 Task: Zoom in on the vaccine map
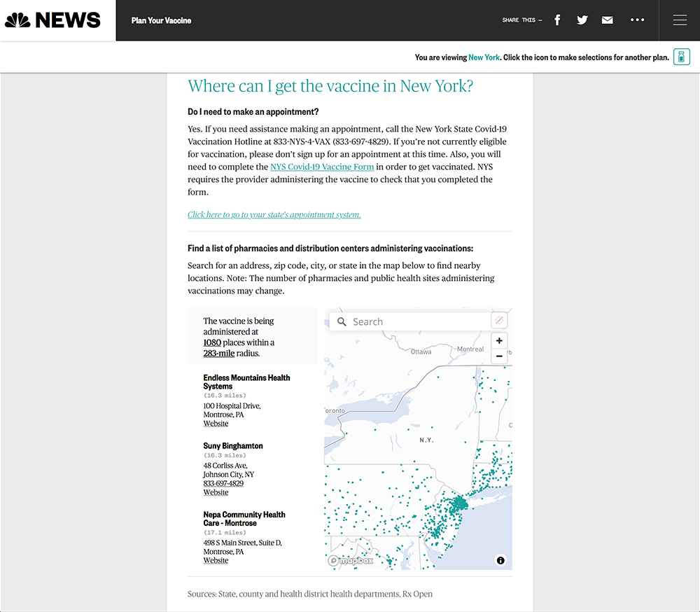pos(499,341)
